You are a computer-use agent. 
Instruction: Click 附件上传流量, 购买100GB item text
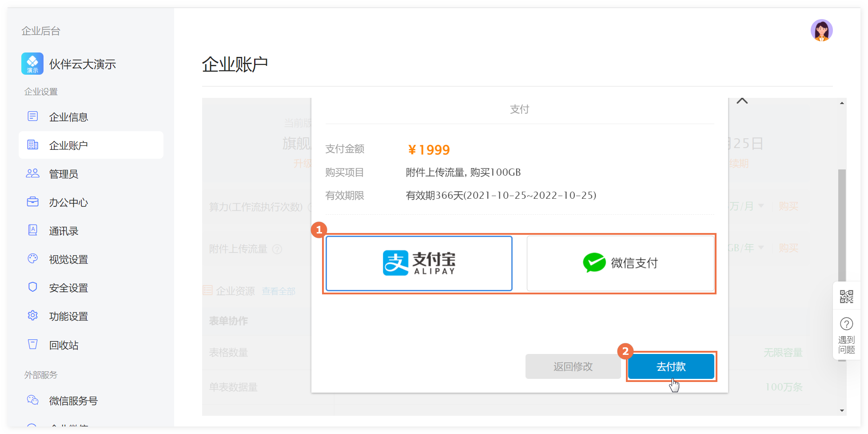[x=463, y=172]
